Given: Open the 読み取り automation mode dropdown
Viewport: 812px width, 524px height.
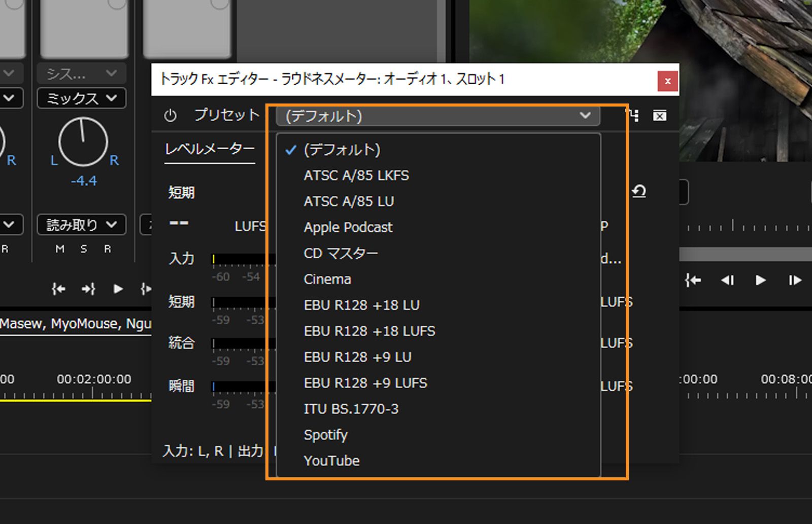Looking at the screenshot, I should pos(81,225).
